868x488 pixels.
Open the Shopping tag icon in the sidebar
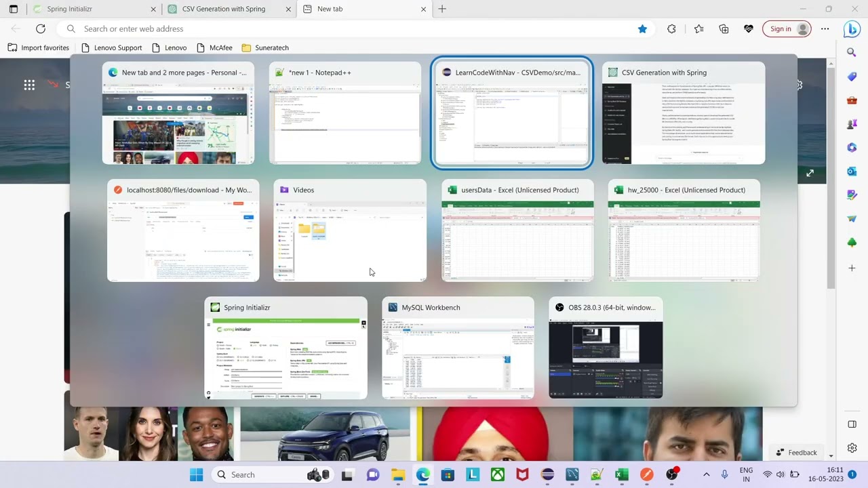852,77
